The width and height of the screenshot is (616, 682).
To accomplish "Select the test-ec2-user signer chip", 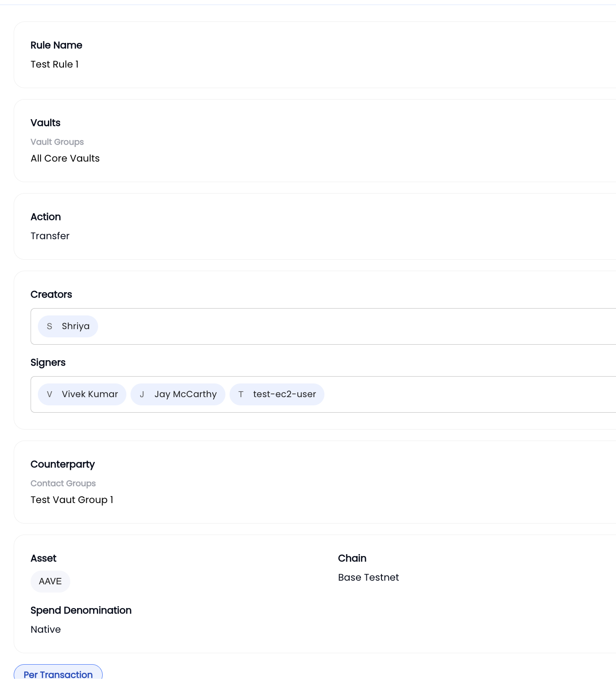I will pos(277,394).
